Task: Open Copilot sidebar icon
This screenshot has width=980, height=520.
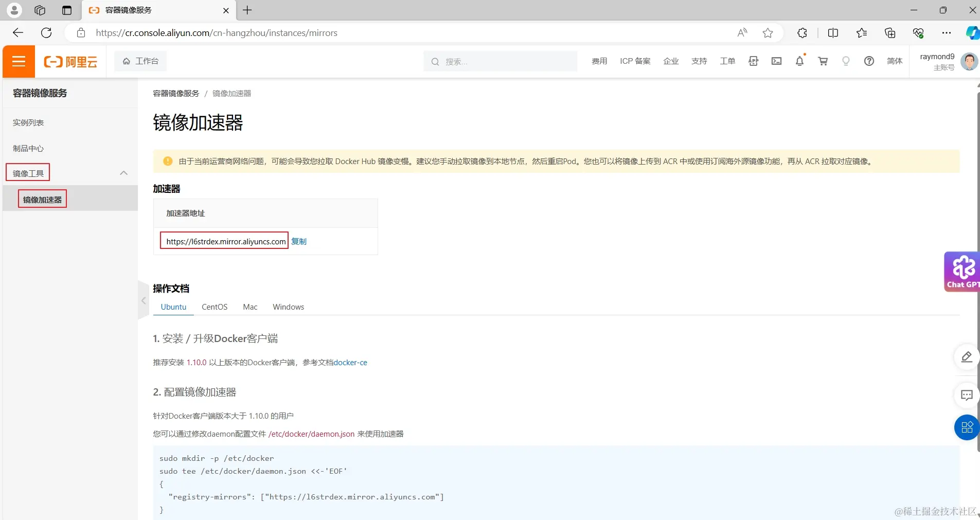Action: (x=973, y=33)
